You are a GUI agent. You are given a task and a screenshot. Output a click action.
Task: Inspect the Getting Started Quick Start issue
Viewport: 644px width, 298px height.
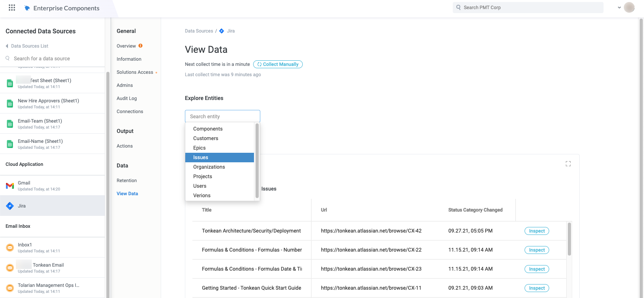tap(537, 288)
